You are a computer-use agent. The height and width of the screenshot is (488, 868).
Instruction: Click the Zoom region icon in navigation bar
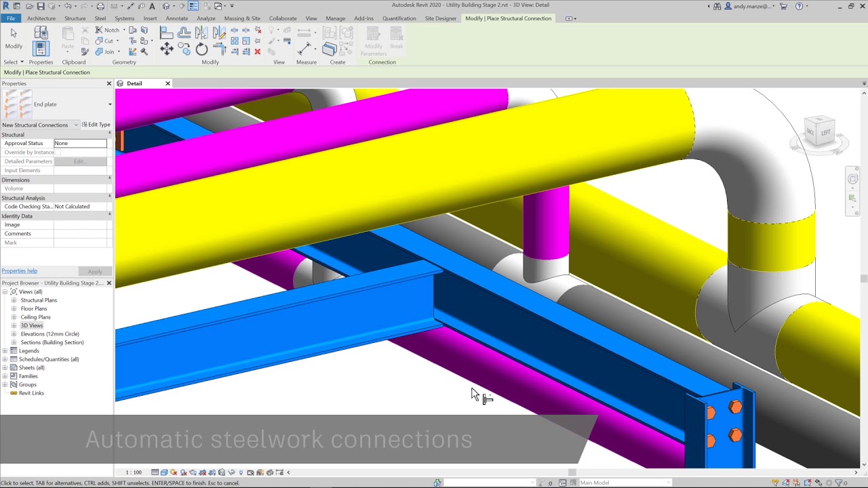852,198
